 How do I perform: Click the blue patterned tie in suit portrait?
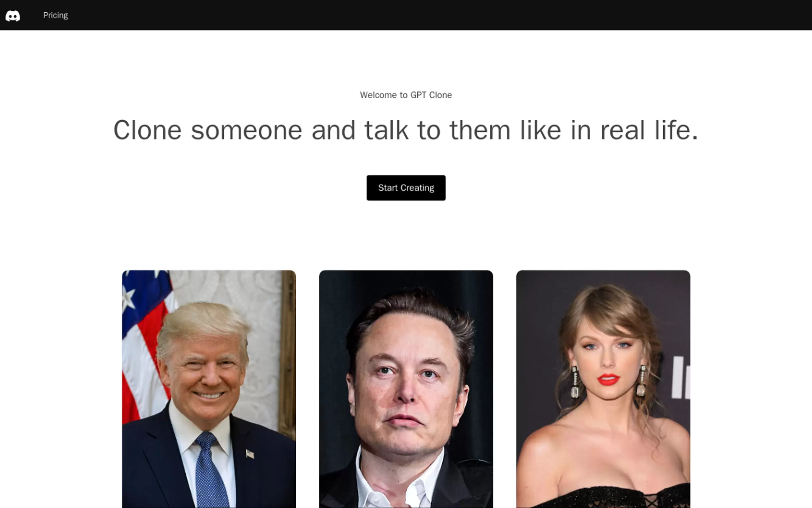(x=210, y=470)
